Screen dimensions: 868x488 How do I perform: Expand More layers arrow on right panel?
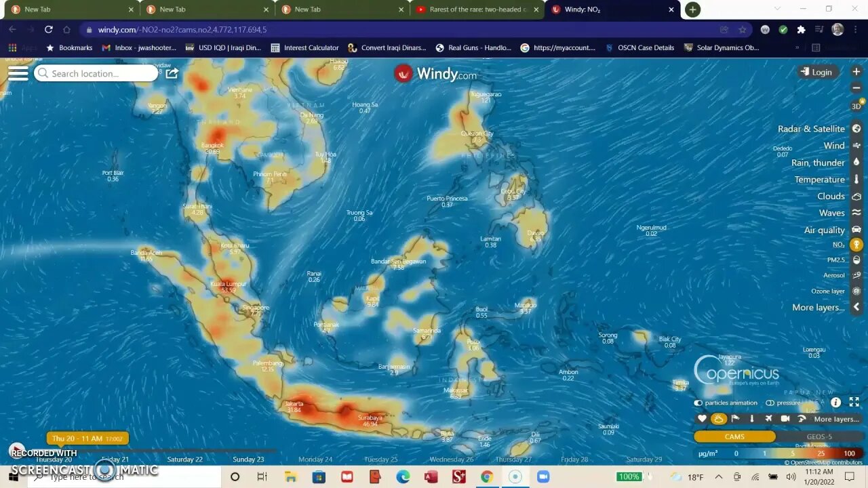(x=856, y=307)
